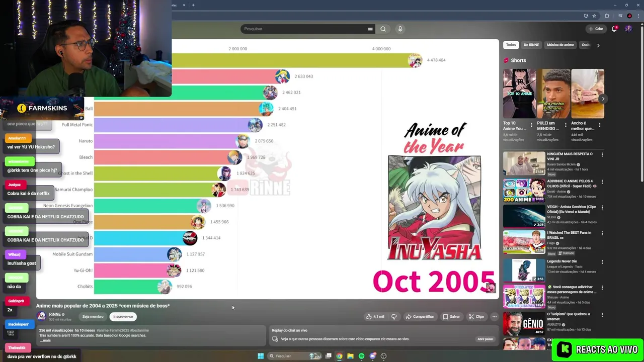The height and width of the screenshot is (362, 644).
Task: Open options for Ancho é melhor short
Action: tap(600, 125)
